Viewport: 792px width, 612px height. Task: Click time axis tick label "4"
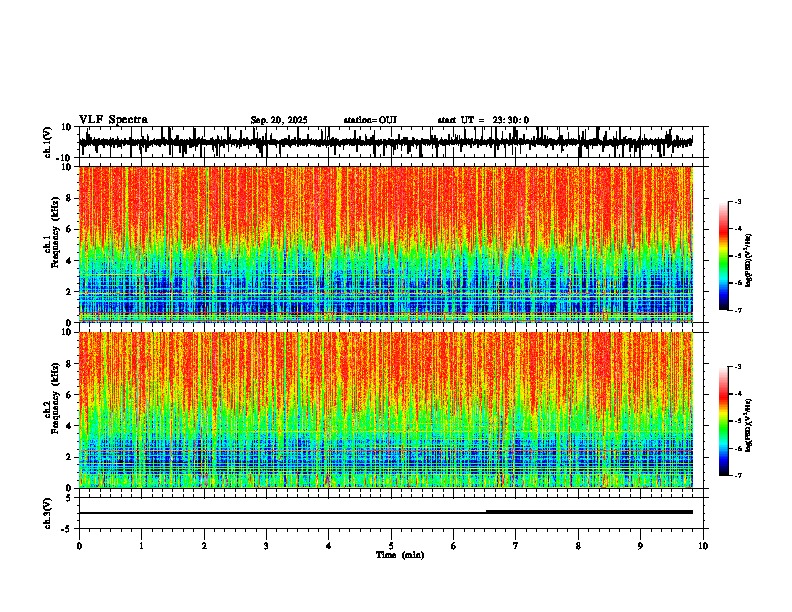point(329,546)
